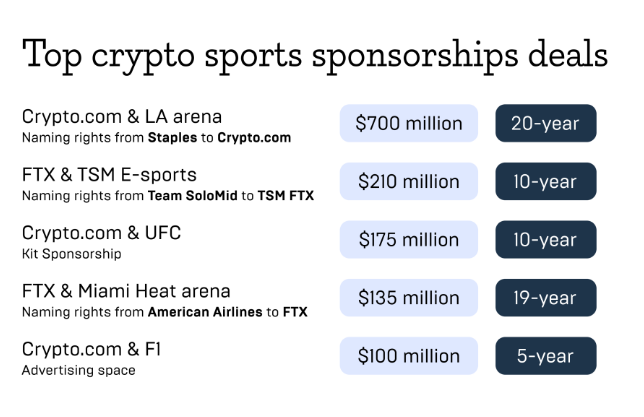
Task: Click the bold Staples text
Action: point(172,138)
